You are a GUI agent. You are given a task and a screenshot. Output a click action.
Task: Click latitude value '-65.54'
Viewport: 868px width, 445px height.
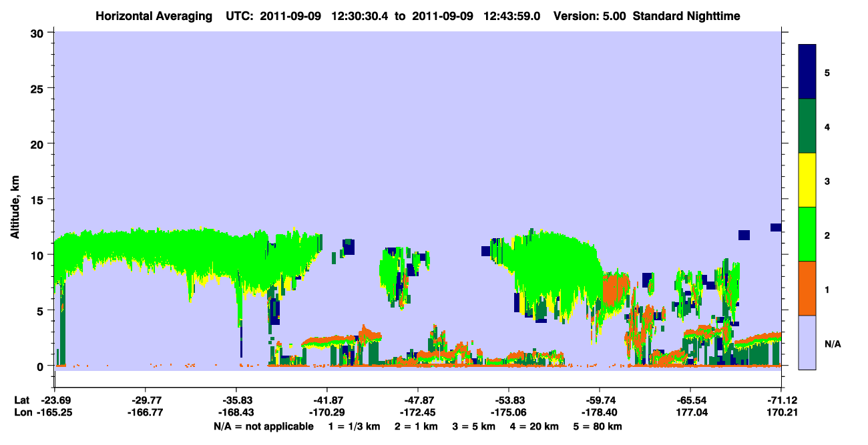pos(690,400)
